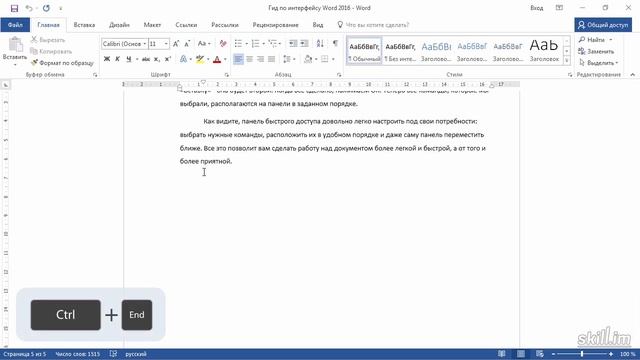Apply red font color
This screenshot has width=640, height=360.
point(217,59)
